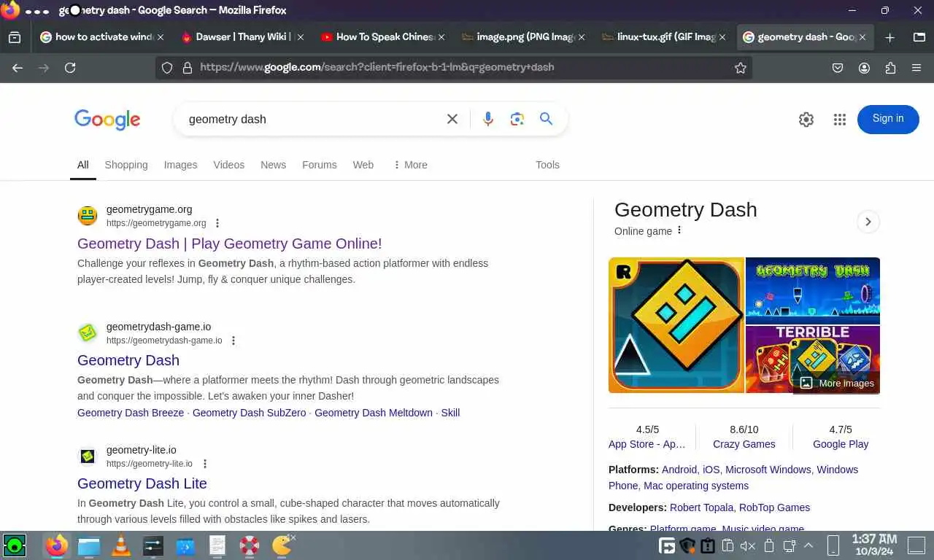Screen dimensions: 934x560
Task: Open options for geometrygame.org result
Action: 217,223
